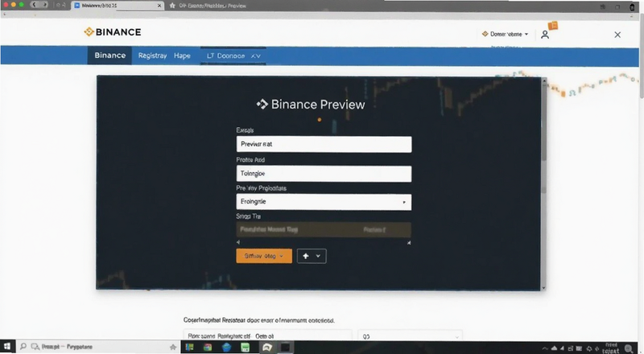Screen dimensions: 644x354
Task: Click the dark greyed-out field below the dropdown
Action: pyautogui.click(x=324, y=229)
